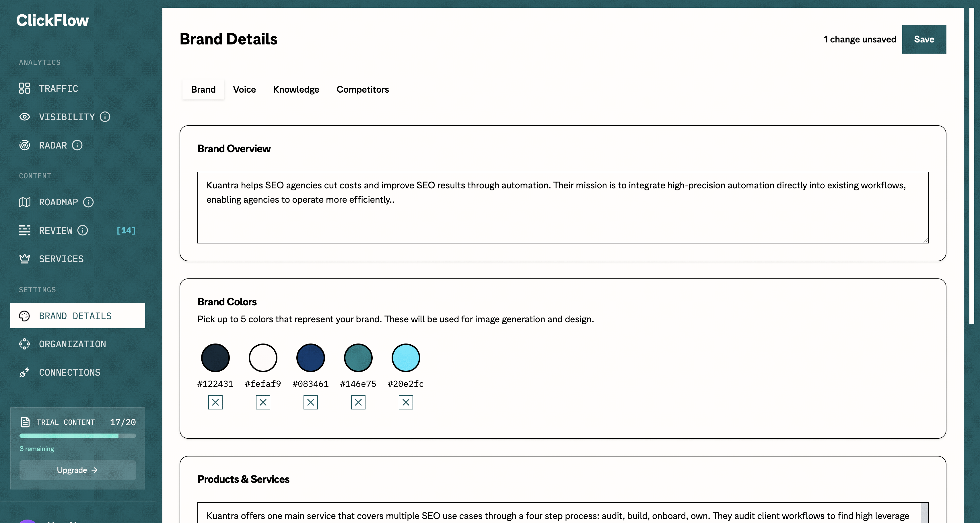Open the Radar page
980x523 pixels.
click(78, 145)
